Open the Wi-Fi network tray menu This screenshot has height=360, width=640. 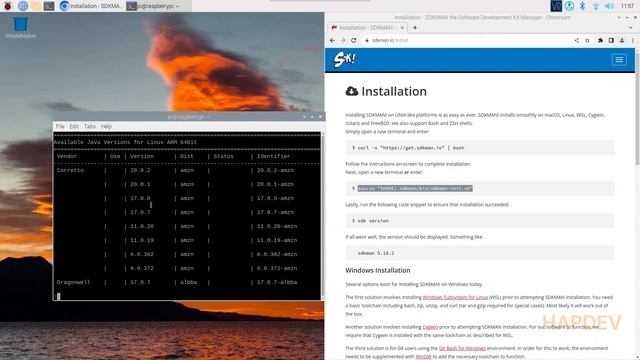pyautogui.click(x=596, y=6)
